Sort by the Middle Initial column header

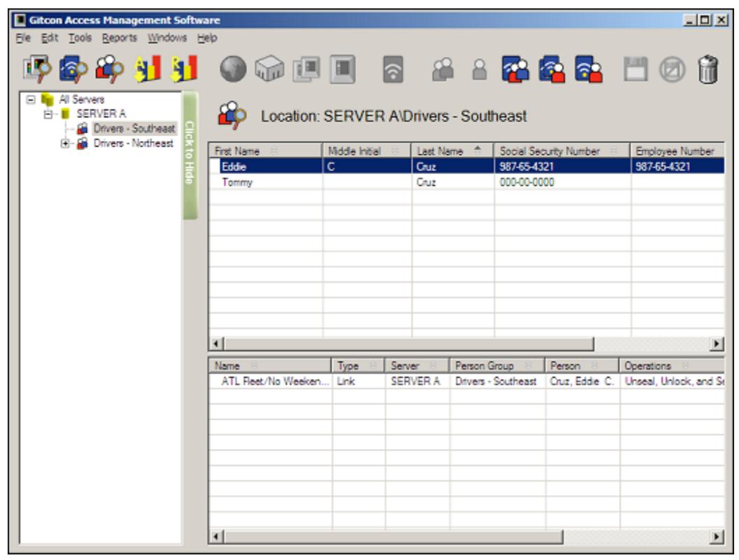click(x=367, y=151)
